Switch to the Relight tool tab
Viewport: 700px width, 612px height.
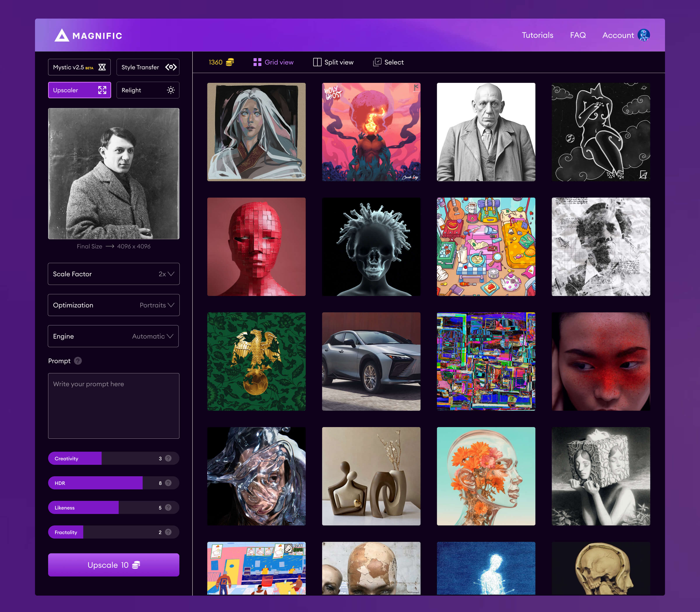(x=148, y=90)
